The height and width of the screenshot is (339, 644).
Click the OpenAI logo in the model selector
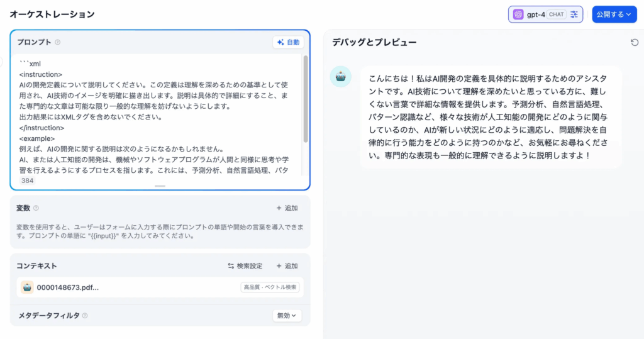pos(518,14)
